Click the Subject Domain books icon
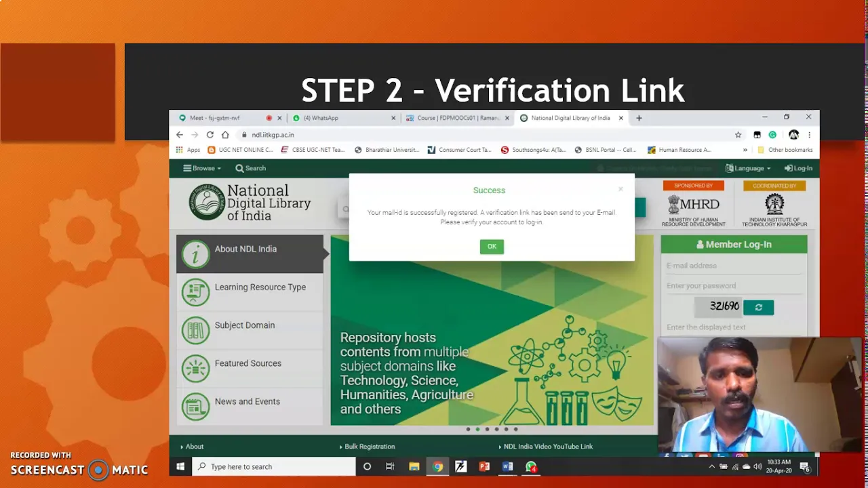 tap(195, 330)
